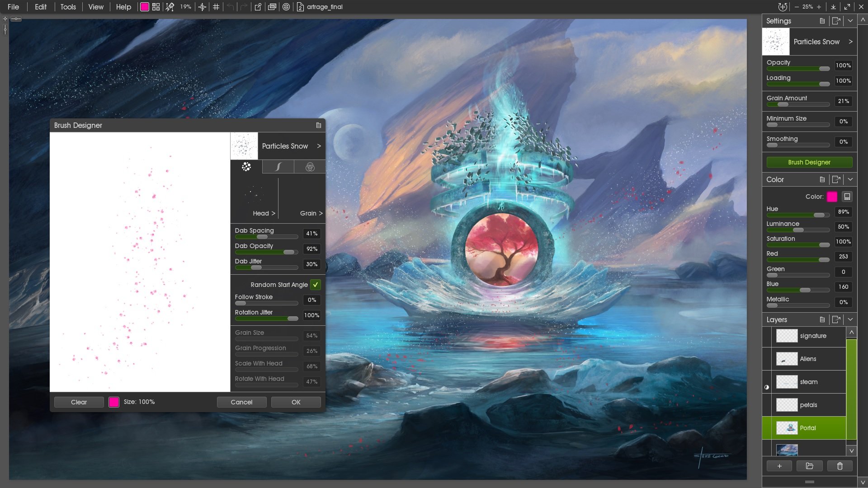Screen dimensions: 868x488
Task: Open the Tools menu
Action: (68, 7)
